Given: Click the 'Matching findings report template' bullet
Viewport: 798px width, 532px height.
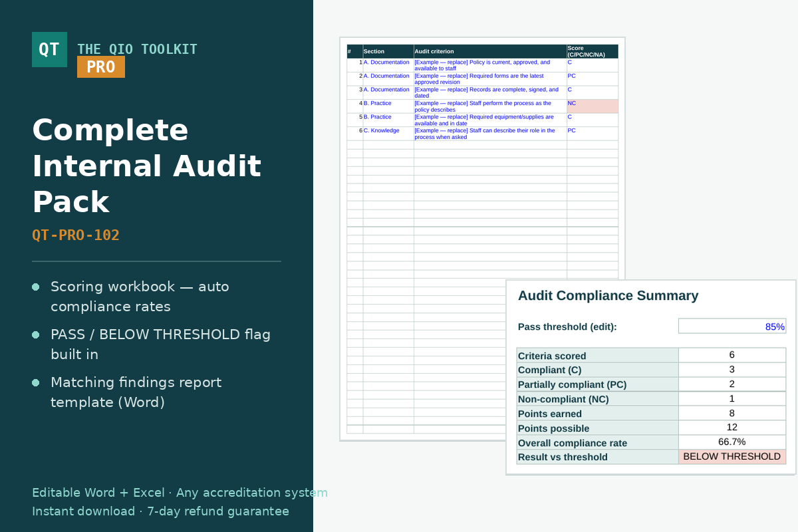Looking at the screenshot, I should pos(136,392).
